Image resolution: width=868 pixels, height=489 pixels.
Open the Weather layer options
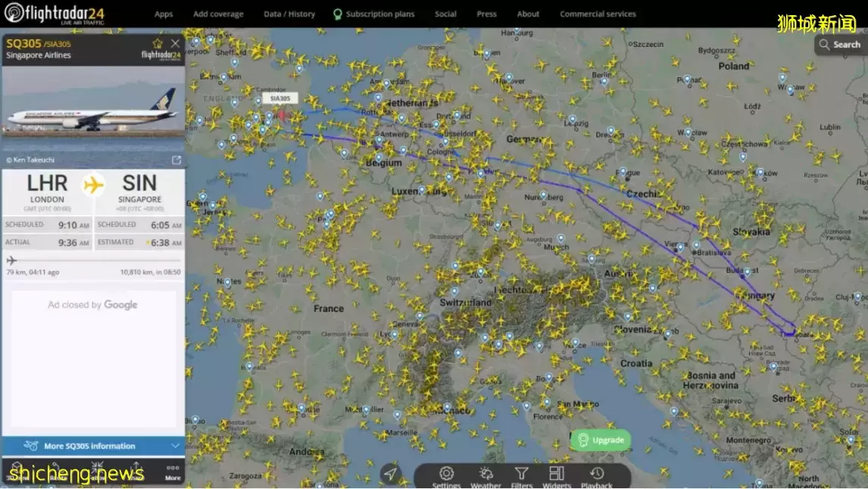486,477
